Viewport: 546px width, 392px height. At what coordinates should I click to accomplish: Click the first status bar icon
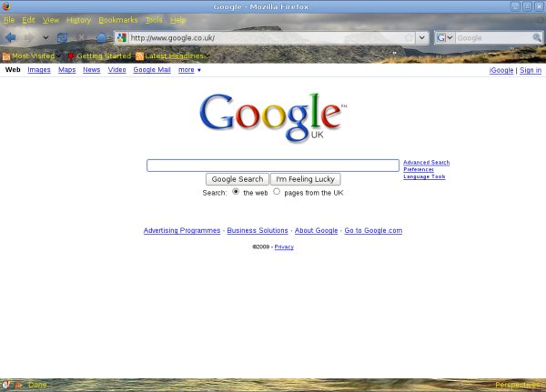pos(5,385)
